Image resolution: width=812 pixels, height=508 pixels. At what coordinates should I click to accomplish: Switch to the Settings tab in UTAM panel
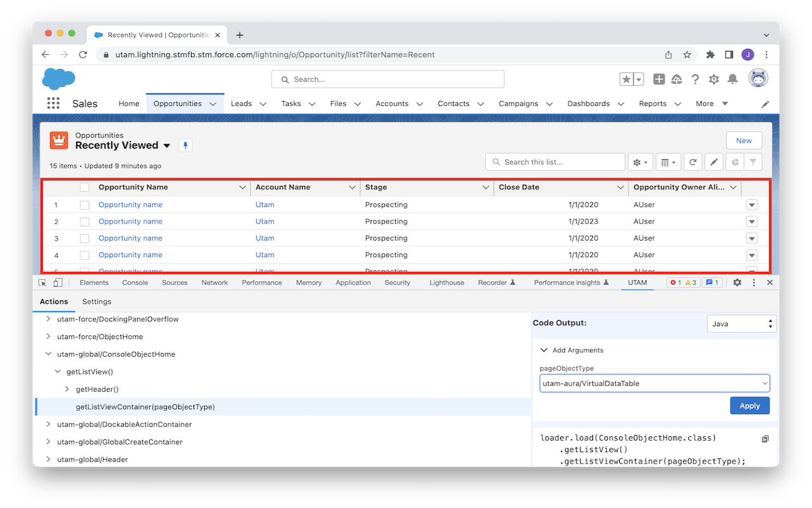[x=96, y=302]
